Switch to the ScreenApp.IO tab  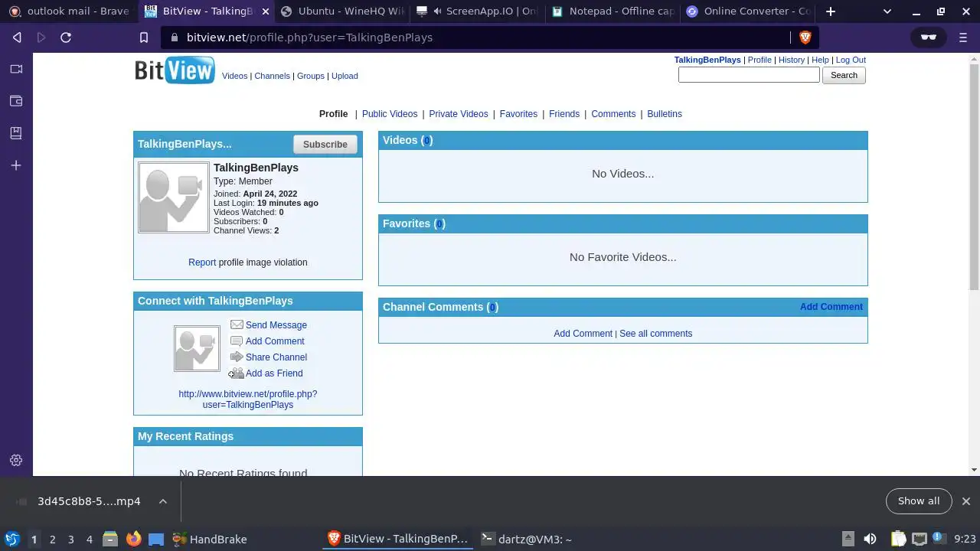(477, 11)
